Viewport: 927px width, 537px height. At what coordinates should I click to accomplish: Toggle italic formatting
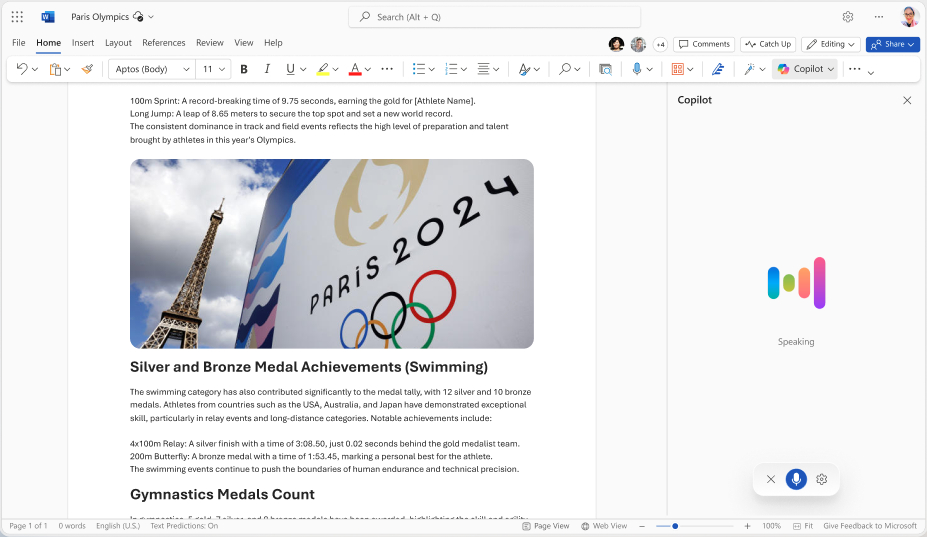coord(267,69)
